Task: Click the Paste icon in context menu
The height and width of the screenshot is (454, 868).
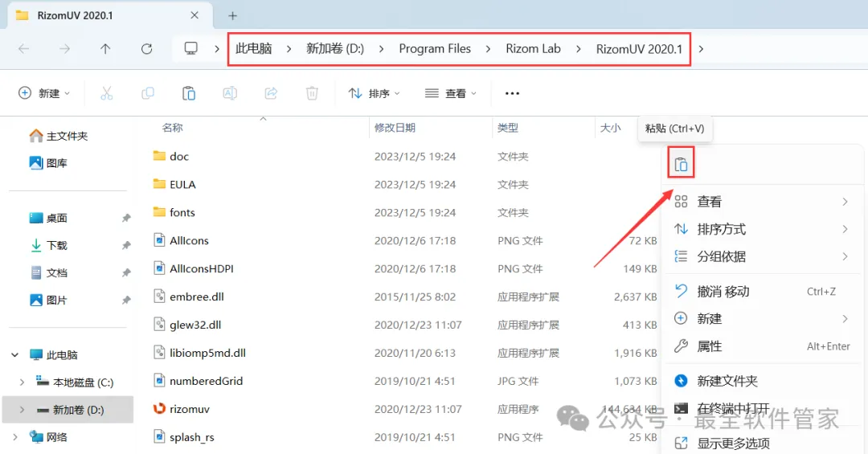Action: tap(681, 165)
